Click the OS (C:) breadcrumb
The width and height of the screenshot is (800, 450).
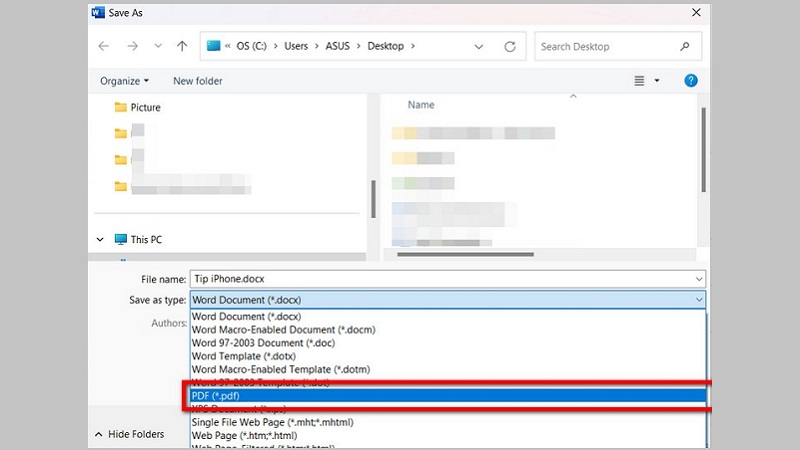(251, 46)
